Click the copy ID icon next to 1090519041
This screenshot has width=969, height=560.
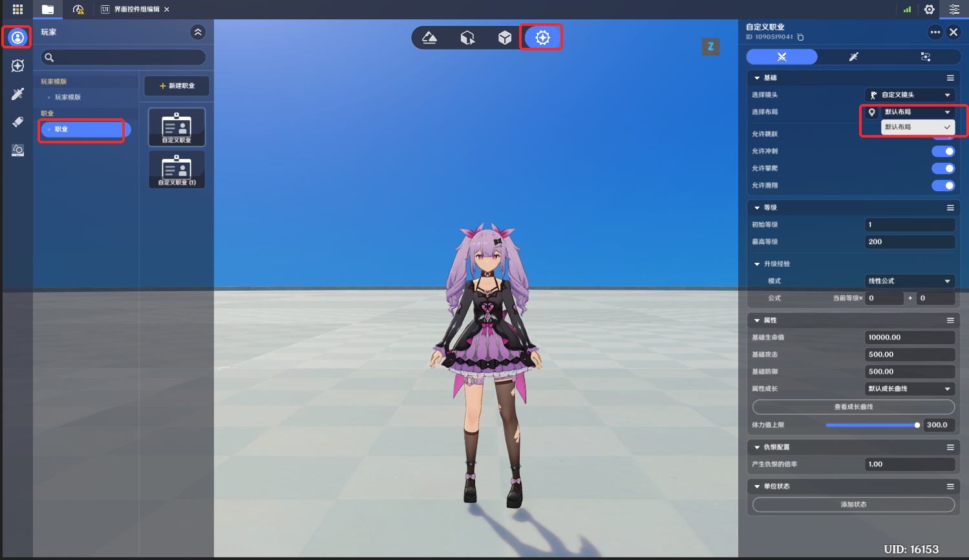(800, 37)
